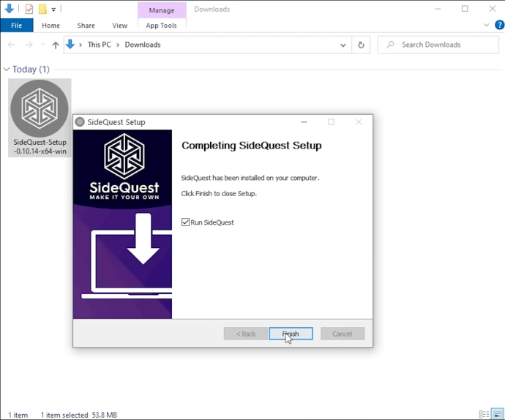
Task: Expand chevron after This PC breadcrumb
Action: 118,45
